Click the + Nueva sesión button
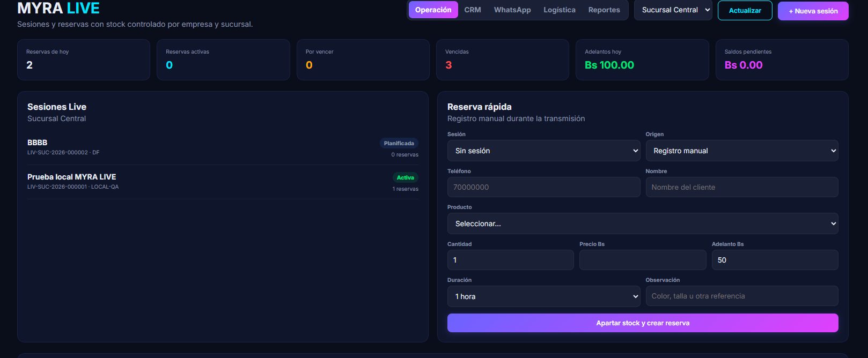868x358 pixels. 813,11
